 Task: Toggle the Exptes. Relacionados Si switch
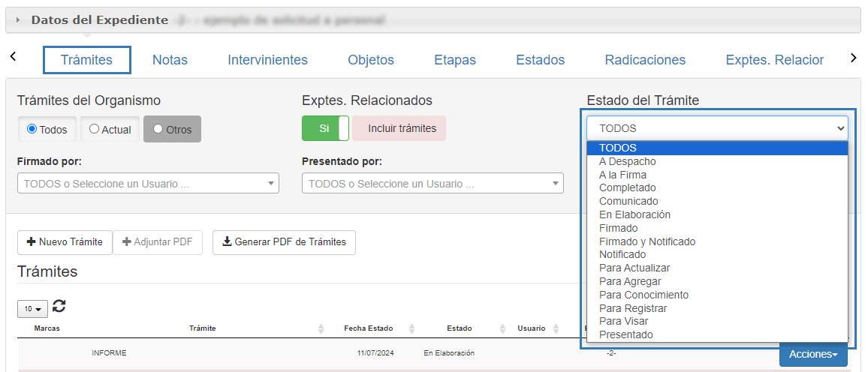click(326, 128)
